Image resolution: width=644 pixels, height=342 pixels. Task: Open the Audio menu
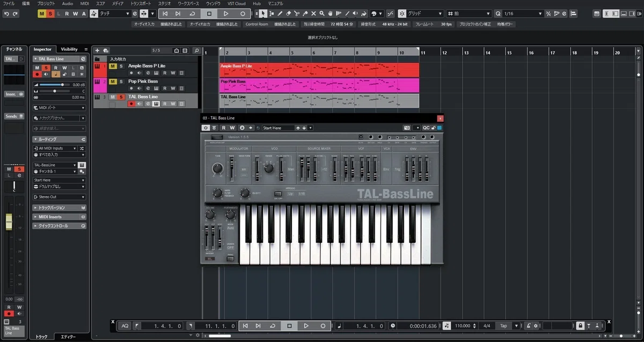tap(68, 3)
